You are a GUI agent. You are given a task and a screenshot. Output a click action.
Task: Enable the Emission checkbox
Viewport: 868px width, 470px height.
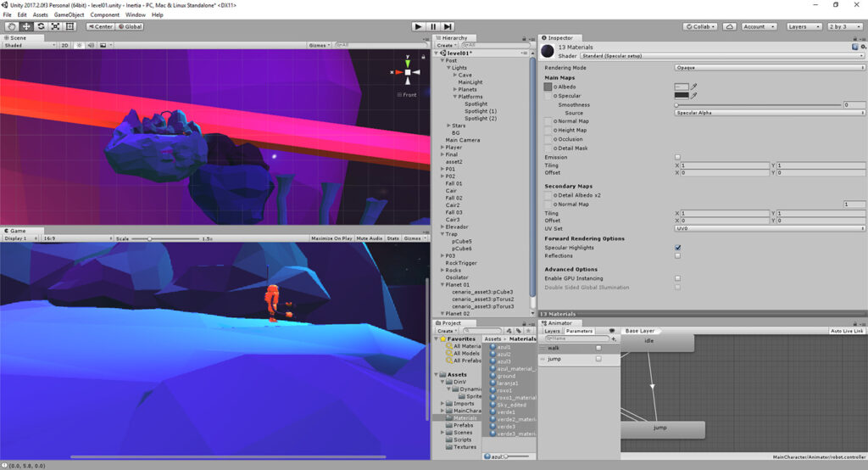click(x=677, y=157)
